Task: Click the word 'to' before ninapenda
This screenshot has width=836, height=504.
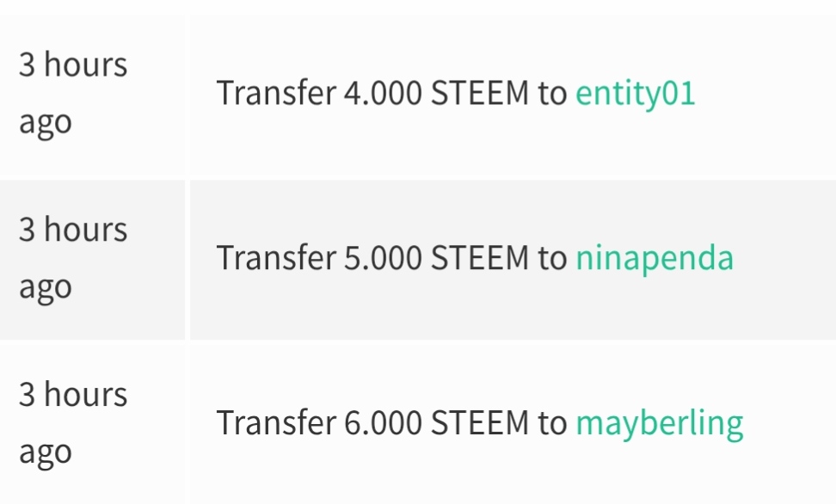Action: [x=552, y=258]
